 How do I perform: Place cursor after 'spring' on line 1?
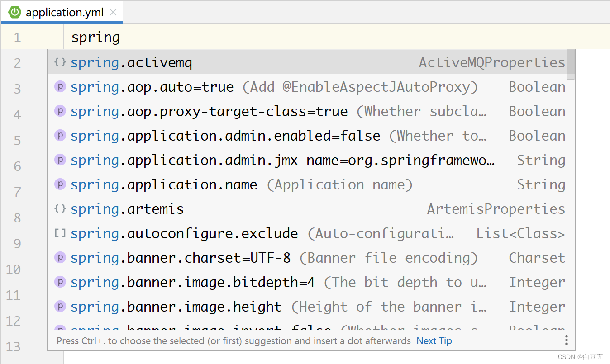[120, 37]
